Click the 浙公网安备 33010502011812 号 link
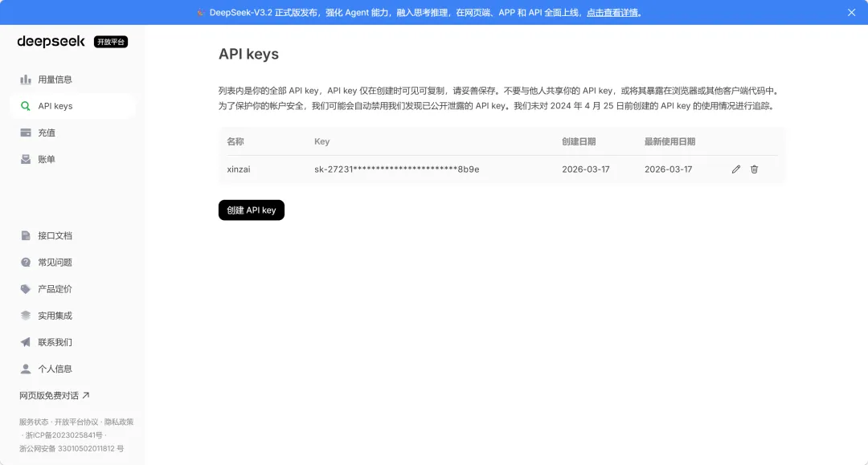 (72, 448)
